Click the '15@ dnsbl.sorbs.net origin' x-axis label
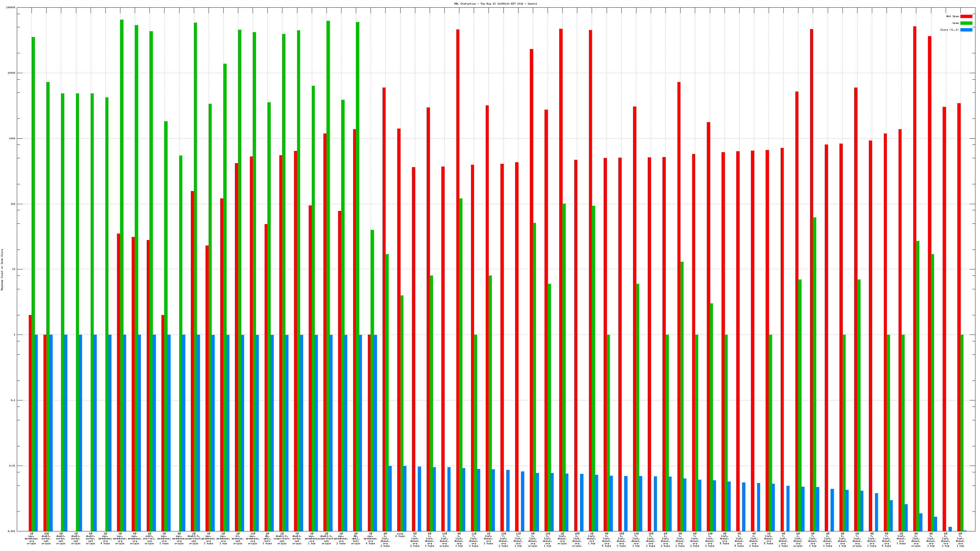The width and height of the screenshot is (980, 551). [x=46, y=539]
